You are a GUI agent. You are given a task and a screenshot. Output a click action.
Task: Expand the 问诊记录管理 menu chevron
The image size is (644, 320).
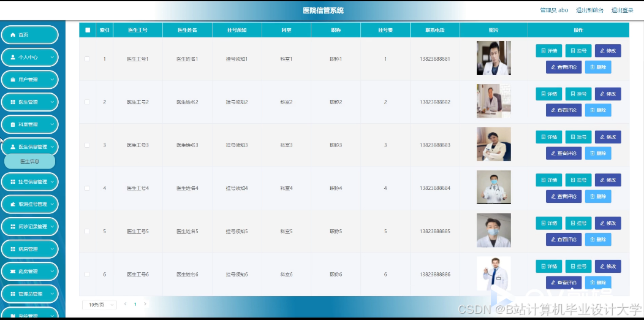click(x=52, y=226)
